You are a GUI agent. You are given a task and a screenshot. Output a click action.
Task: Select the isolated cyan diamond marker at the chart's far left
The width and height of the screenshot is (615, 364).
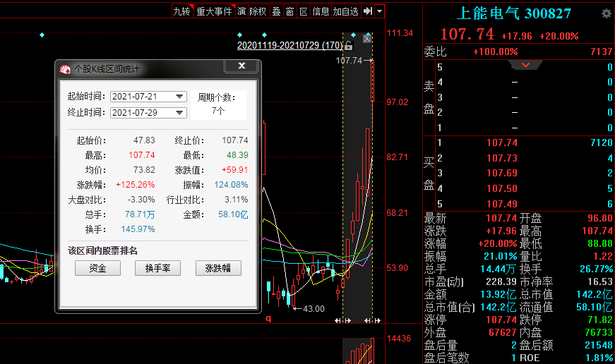tap(42, 35)
